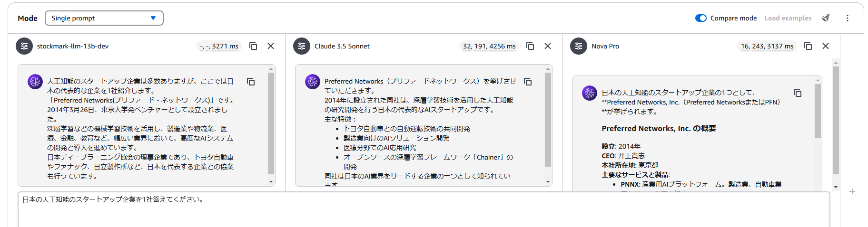Viewport: 868px width, 227px height.
Task: Click the stockmark response scrollbar down arrow
Action: [271, 182]
